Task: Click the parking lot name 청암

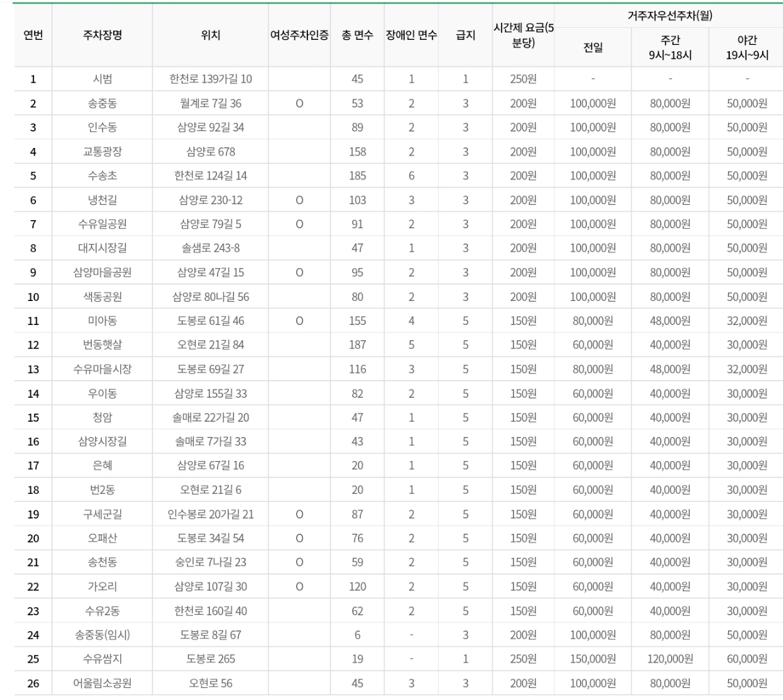Action: pos(102,417)
